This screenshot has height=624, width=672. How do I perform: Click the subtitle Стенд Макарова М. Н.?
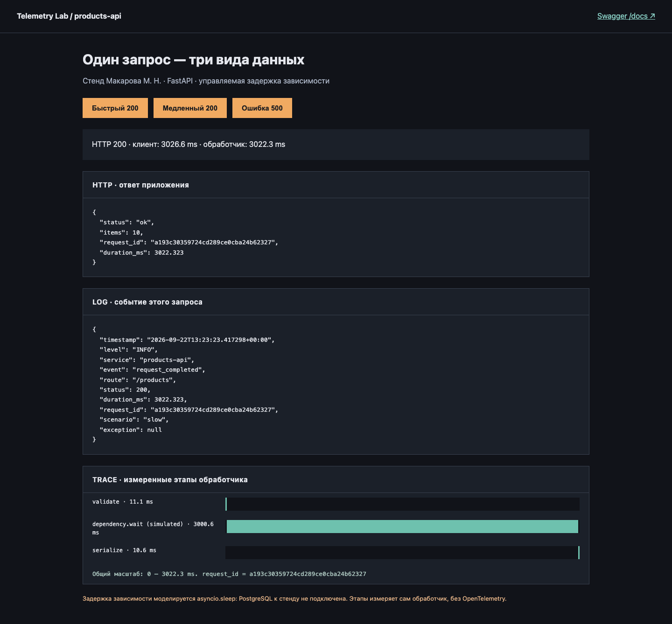pyautogui.click(x=206, y=81)
